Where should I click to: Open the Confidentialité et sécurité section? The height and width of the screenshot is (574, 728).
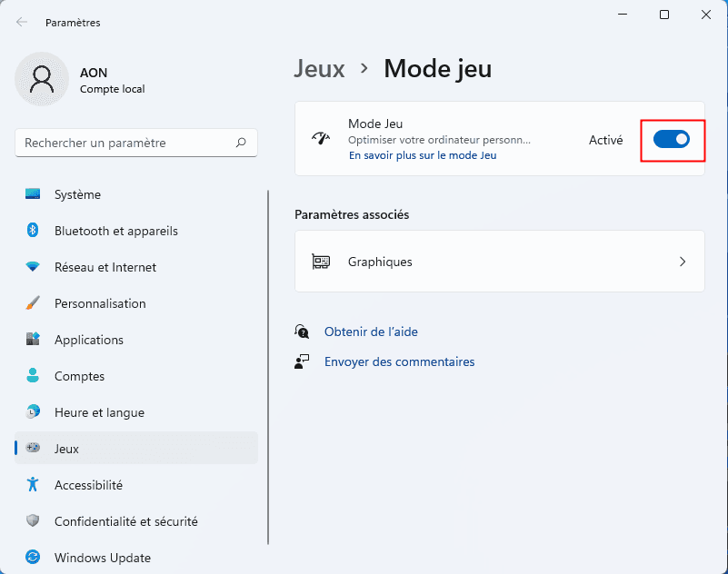click(125, 521)
